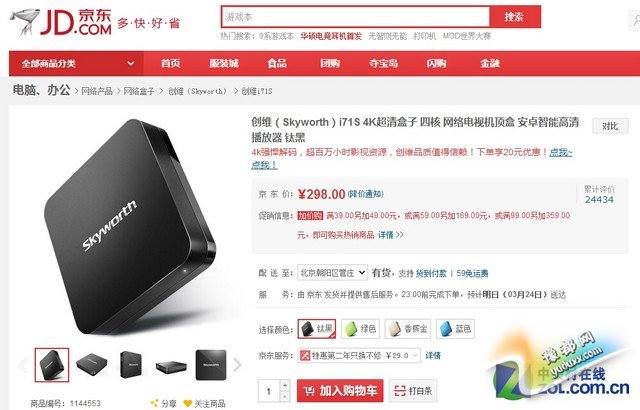
Task: Go to the 首页 nav tab
Action: pyautogui.click(x=170, y=64)
